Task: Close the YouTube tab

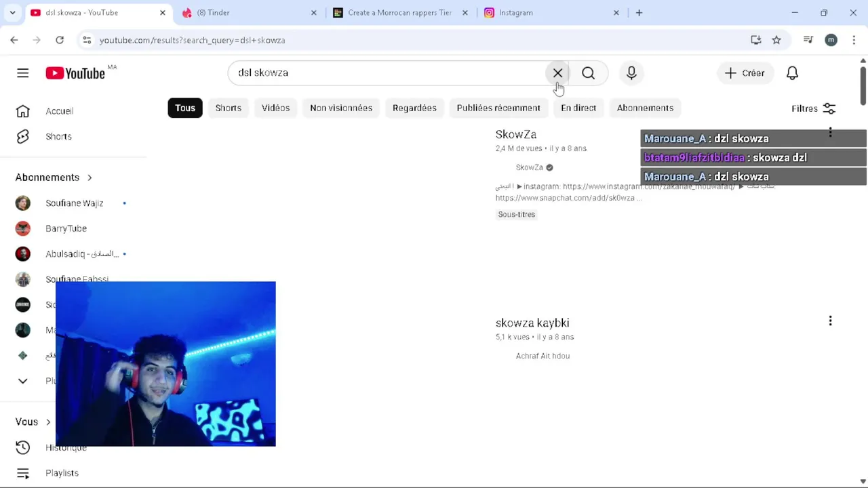Action: click(x=162, y=13)
